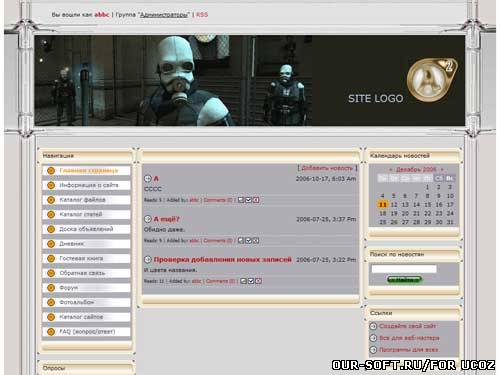The image size is (500, 375).
Task: Click the green 'Найти' search button
Action: pyautogui.click(x=404, y=280)
